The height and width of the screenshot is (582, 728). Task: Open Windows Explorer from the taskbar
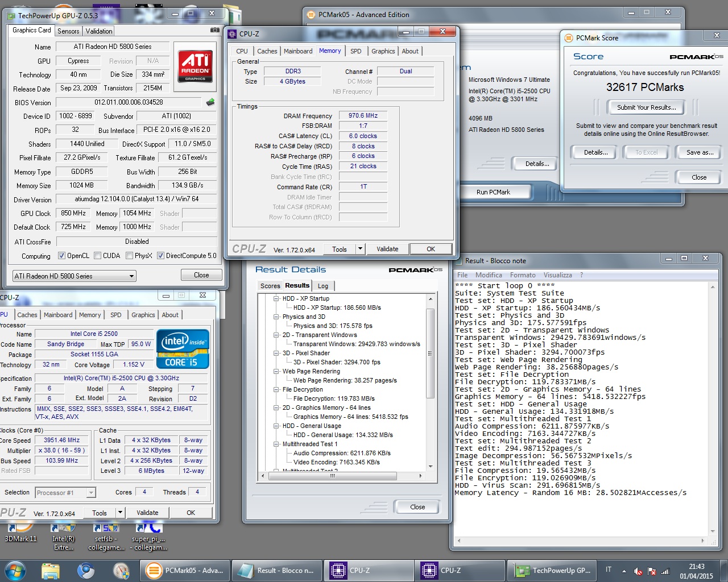(x=51, y=571)
